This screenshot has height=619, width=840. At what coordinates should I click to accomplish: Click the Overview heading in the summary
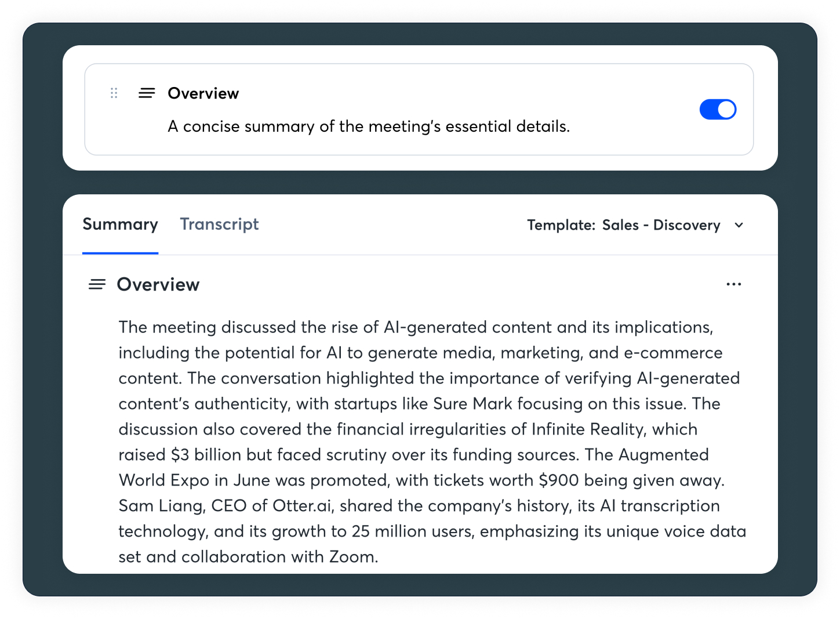[x=158, y=284]
